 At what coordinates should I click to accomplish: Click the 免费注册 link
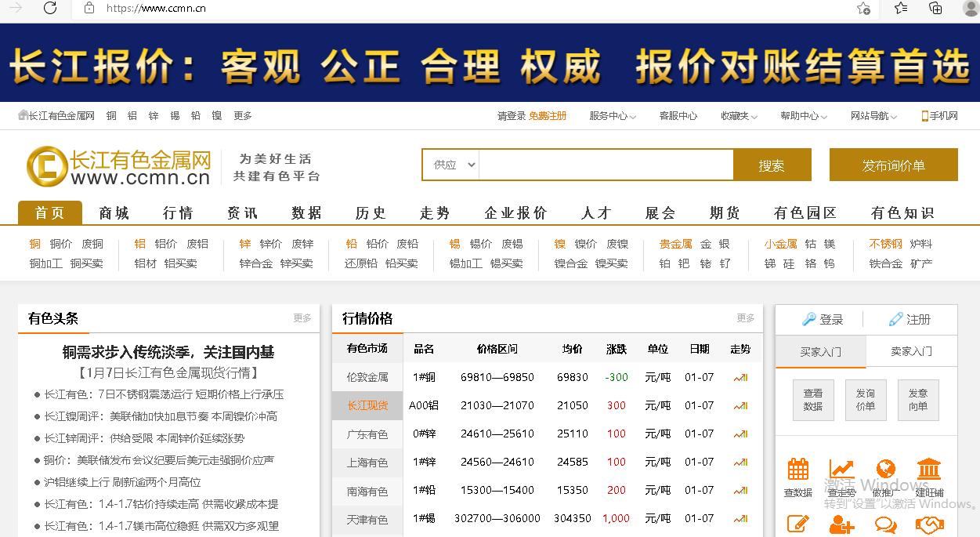548,116
